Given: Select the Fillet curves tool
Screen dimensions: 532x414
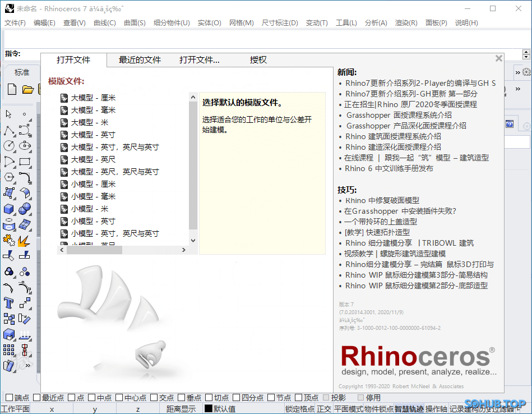Looking at the screenshot, I should tap(25, 177).
